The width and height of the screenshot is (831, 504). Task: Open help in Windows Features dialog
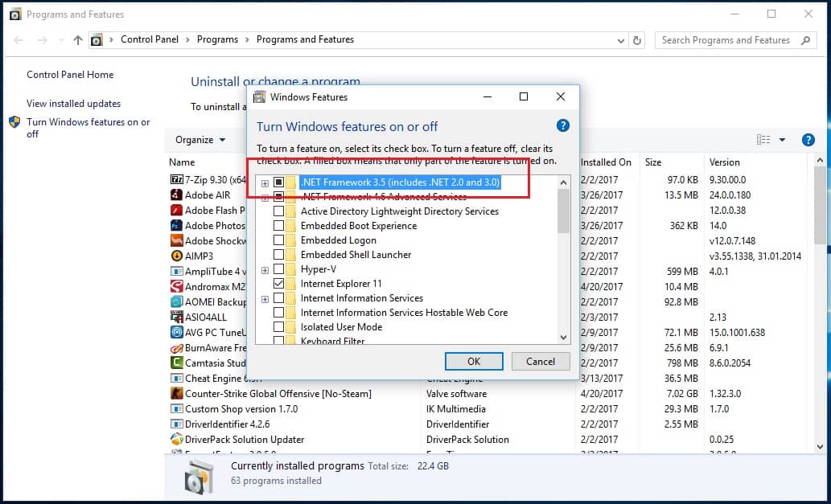pyautogui.click(x=563, y=125)
